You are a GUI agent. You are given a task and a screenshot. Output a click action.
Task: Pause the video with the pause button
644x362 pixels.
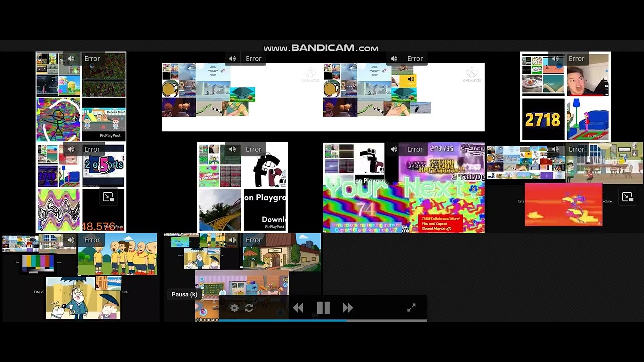pos(323,308)
